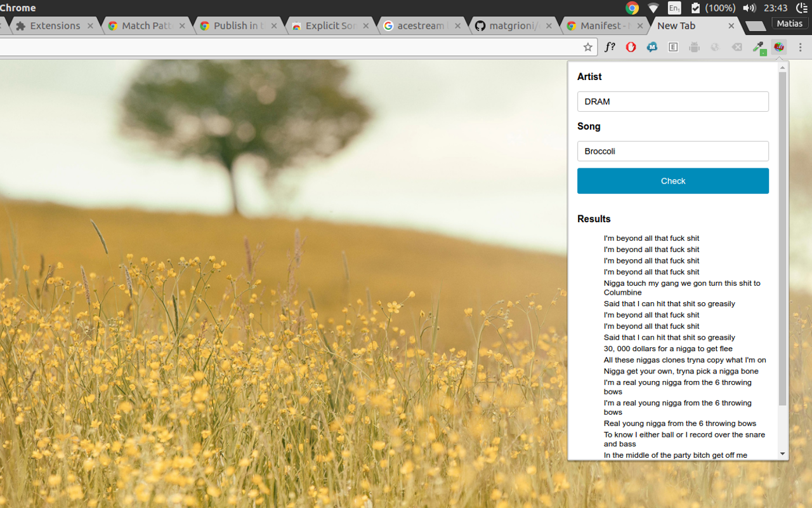Click the result '30, 000 dollars' line
The height and width of the screenshot is (508, 812).
(x=668, y=349)
